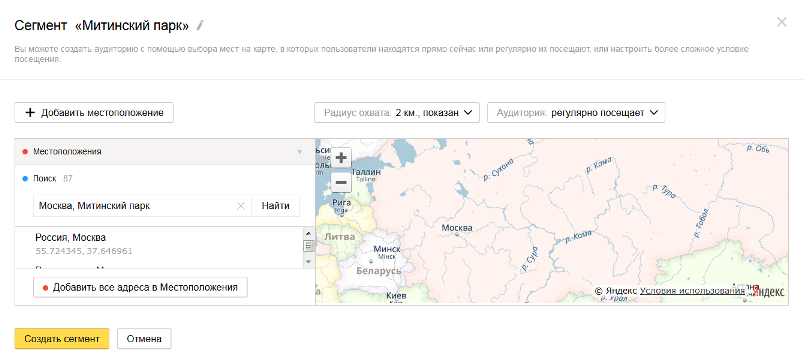Click the segment title Митинский парк

point(132,25)
